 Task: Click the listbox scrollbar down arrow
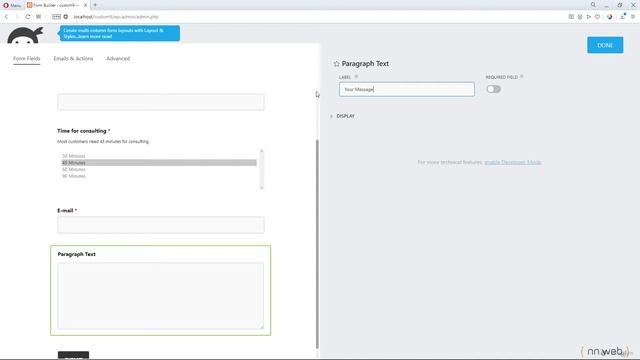pos(262,187)
